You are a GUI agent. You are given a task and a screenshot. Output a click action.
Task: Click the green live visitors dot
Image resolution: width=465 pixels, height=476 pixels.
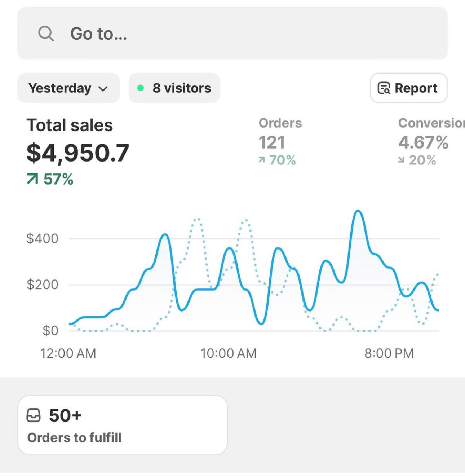tap(141, 88)
